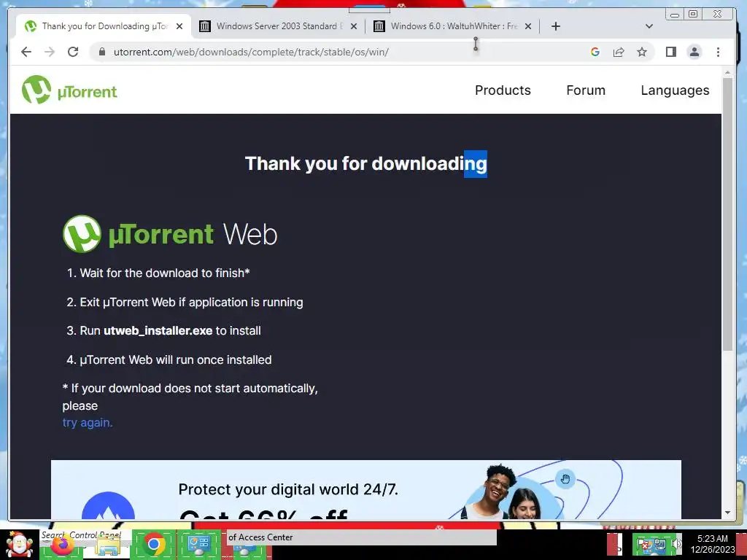Screen dimensions: 747x560
Task: Click the µTorrent Web logo
Action: click(x=170, y=234)
